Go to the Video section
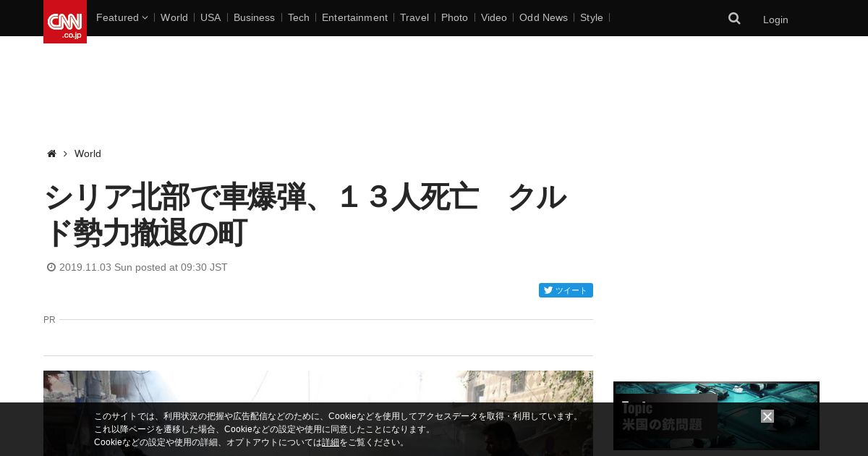This screenshot has width=868, height=456. pyautogui.click(x=494, y=17)
